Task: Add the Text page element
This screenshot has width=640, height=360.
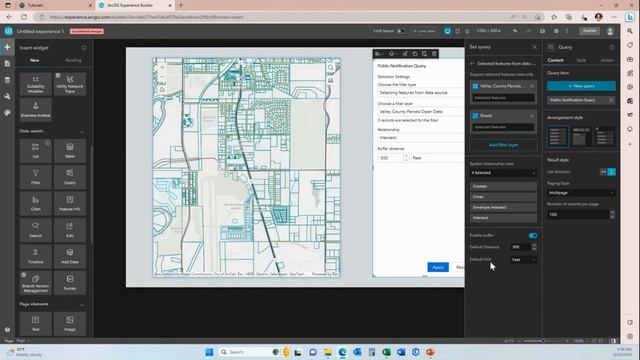Action: click(x=36, y=324)
